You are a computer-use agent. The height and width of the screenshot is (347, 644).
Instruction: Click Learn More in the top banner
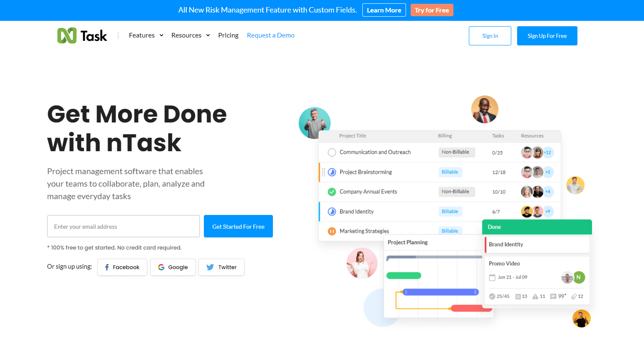384,10
